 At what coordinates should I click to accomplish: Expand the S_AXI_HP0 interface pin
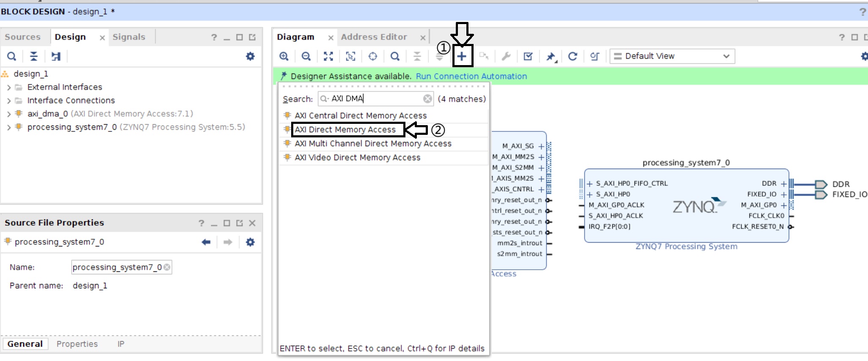[590, 194]
